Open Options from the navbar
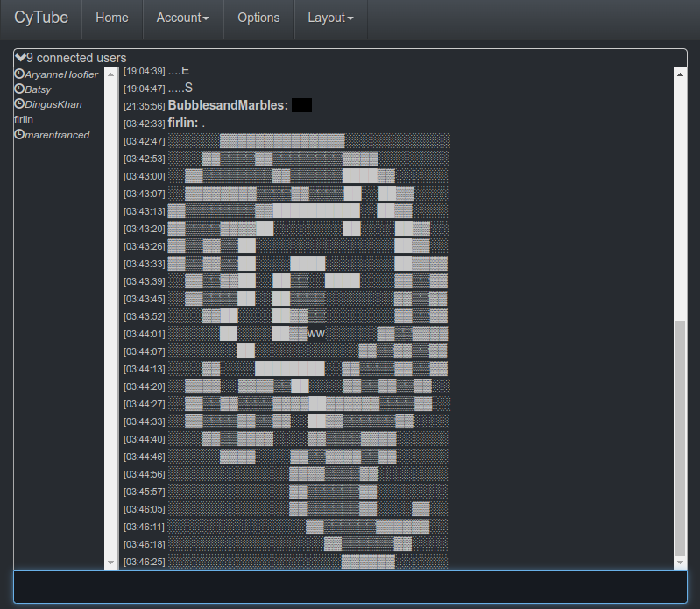The image size is (700, 609). pos(258,18)
